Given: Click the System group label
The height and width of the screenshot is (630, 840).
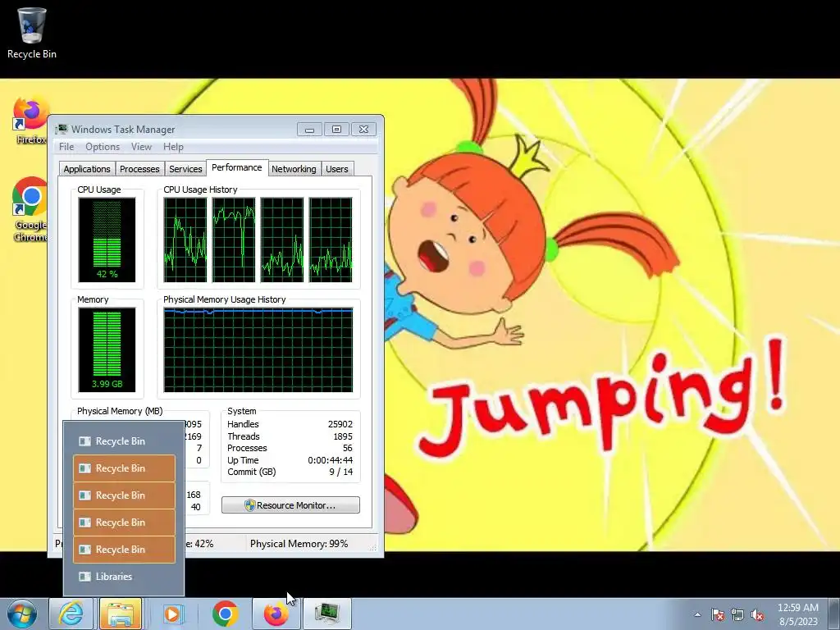Looking at the screenshot, I should click(x=242, y=411).
